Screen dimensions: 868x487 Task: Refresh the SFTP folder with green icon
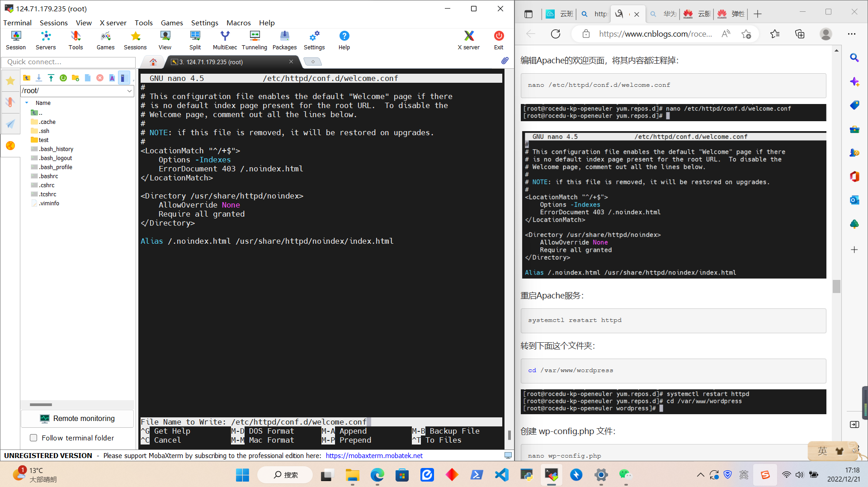tap(63, 78)
